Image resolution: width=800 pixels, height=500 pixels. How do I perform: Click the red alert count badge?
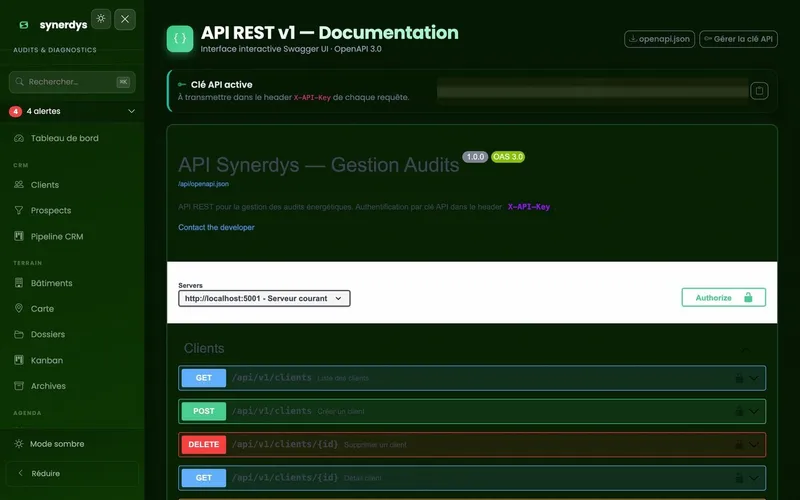15,111
